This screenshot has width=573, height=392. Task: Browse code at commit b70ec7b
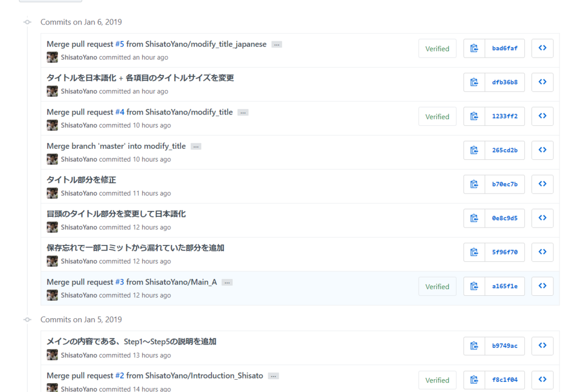[542, 184]
